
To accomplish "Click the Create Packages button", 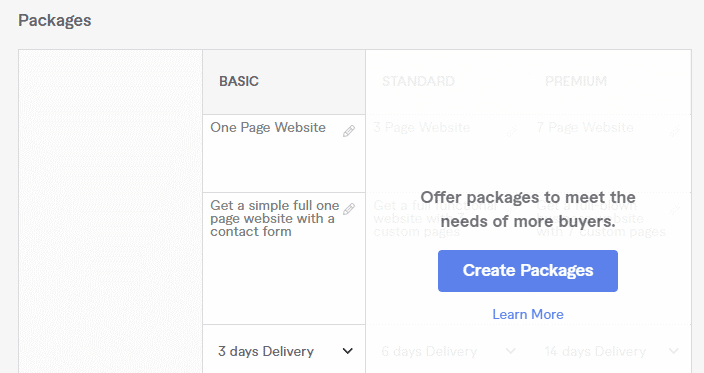I will pos(528,271).
